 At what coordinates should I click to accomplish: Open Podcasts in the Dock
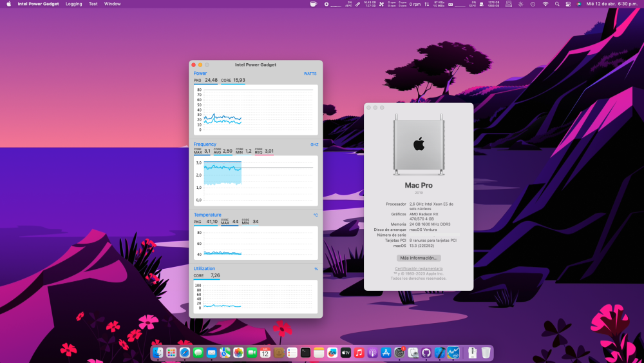click(372, 353)
